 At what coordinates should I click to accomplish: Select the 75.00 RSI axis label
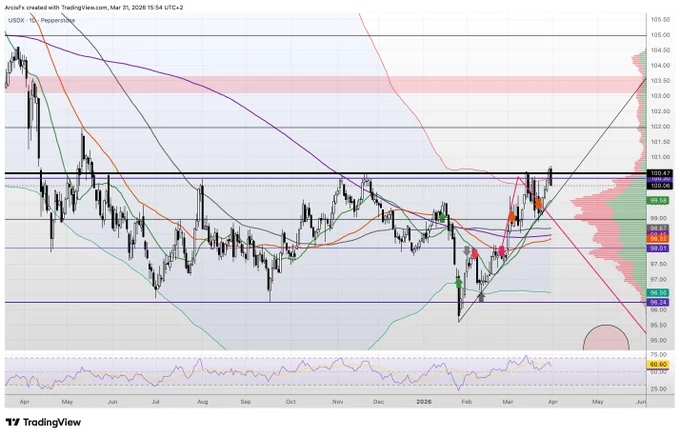pyautogui.click(x=660, y=354)
